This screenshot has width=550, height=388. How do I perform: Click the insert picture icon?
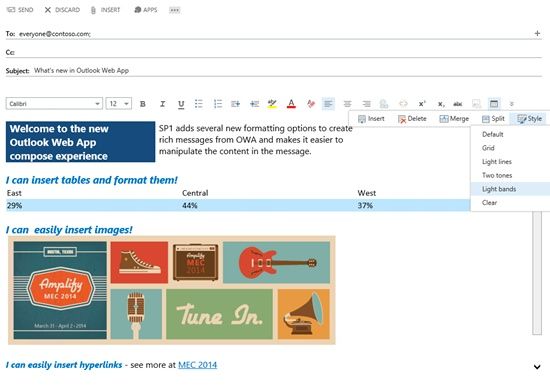476,104
